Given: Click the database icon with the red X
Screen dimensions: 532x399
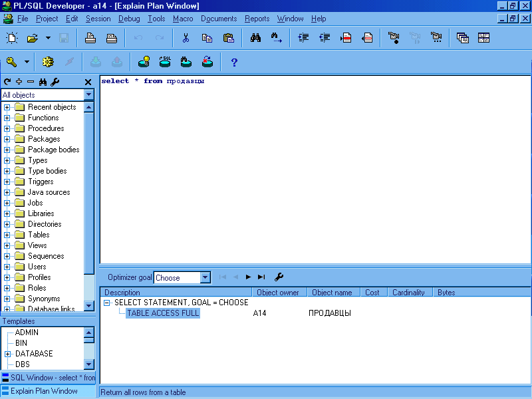Looking at the screenshot, I should 207,62.
